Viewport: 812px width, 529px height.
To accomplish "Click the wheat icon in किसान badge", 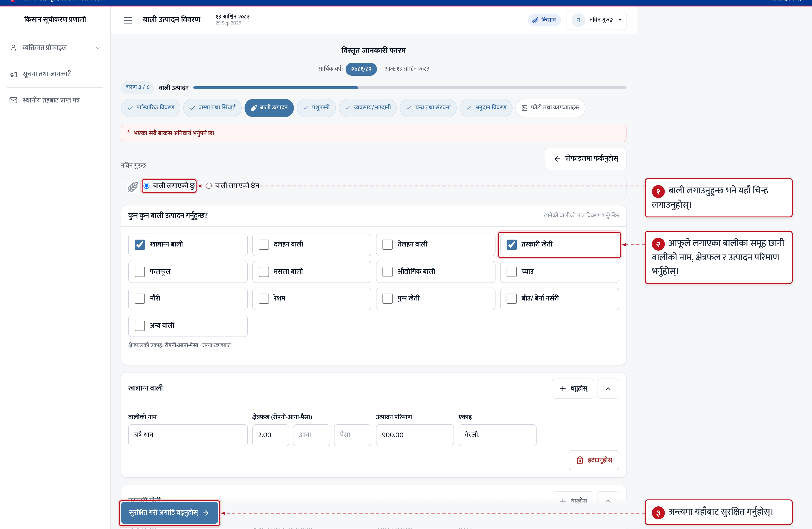I will pyautogui.click(x=535, y=20).
